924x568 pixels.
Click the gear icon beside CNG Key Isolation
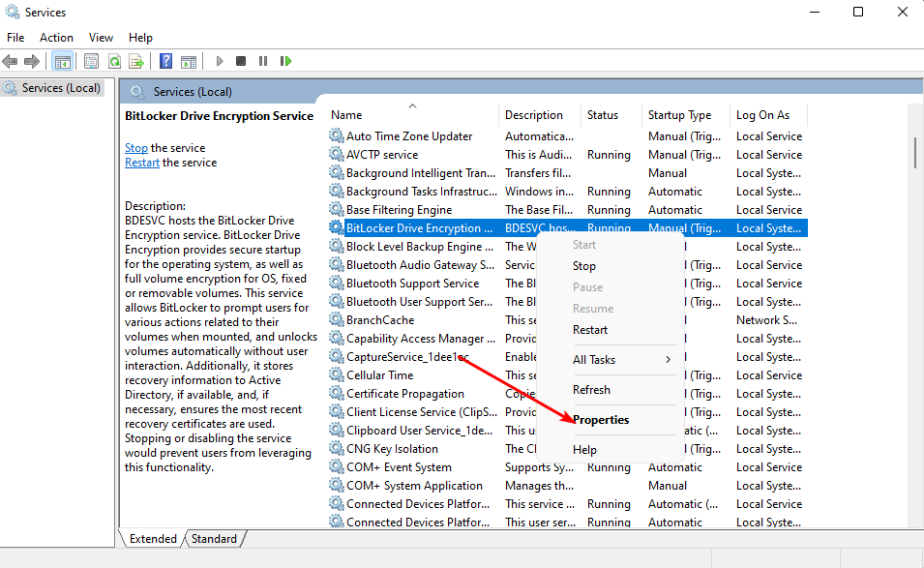[x=337, y=449]
